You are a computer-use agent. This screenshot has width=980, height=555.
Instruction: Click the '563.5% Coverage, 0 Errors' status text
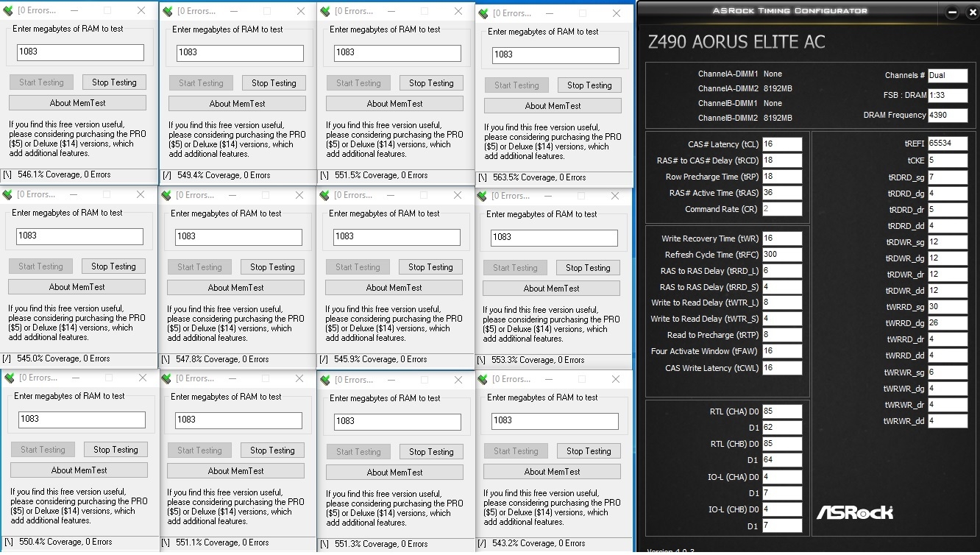[x=539, y=177]
